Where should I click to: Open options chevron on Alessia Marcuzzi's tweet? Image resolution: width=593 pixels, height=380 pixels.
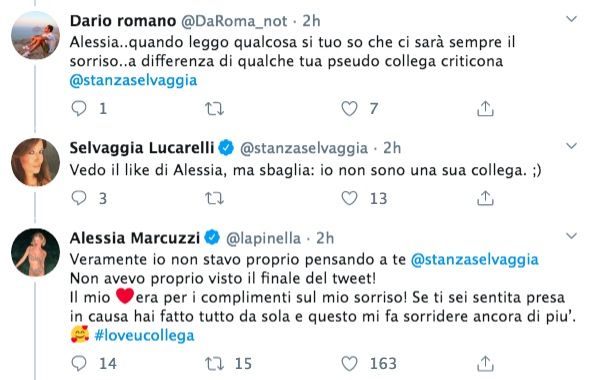[571, 236]
